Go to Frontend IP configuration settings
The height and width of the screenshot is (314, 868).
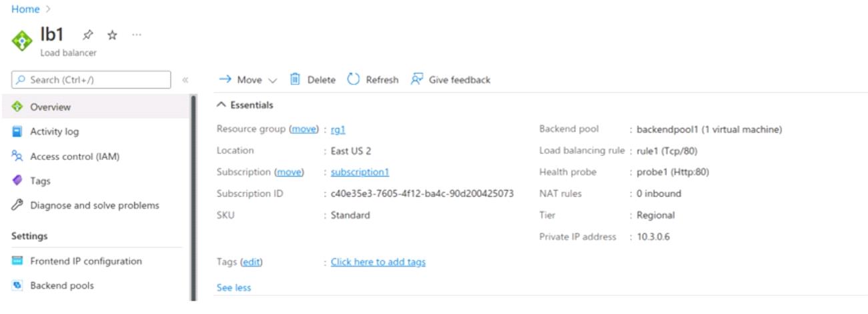tap(85, 261)
